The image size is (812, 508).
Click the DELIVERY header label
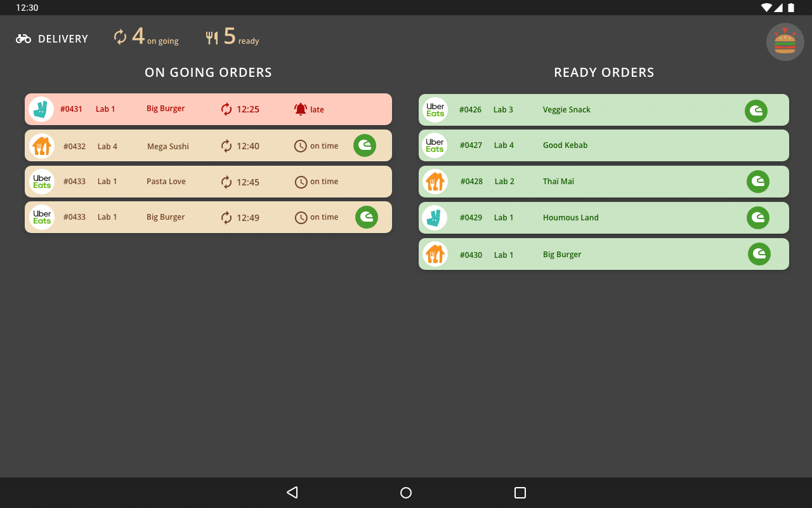(x=63, y=39)
